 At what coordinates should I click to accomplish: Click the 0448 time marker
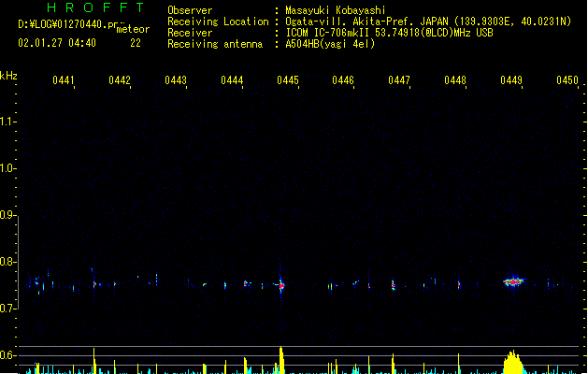(455, 80)
